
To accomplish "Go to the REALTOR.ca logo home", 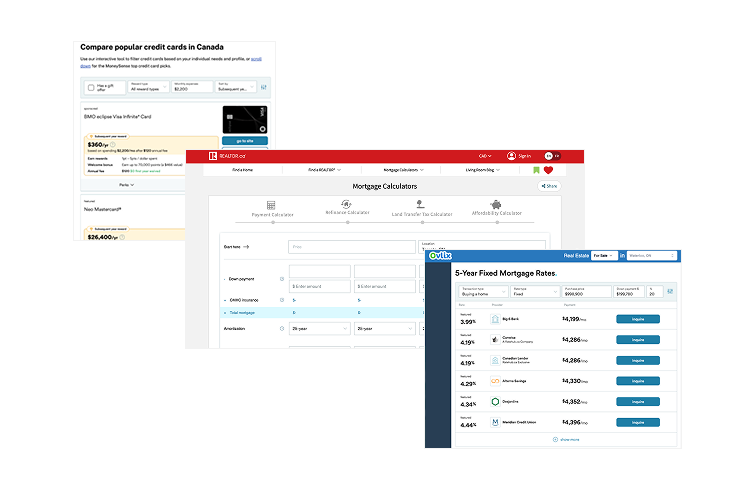I will [x=227, y=156].
